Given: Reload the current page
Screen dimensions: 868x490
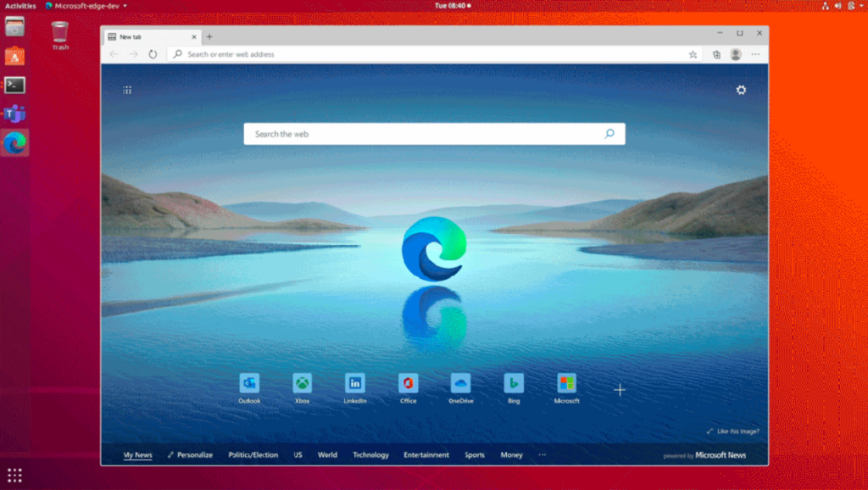Looking at the screenshot, I should click(x=153, y=54).
